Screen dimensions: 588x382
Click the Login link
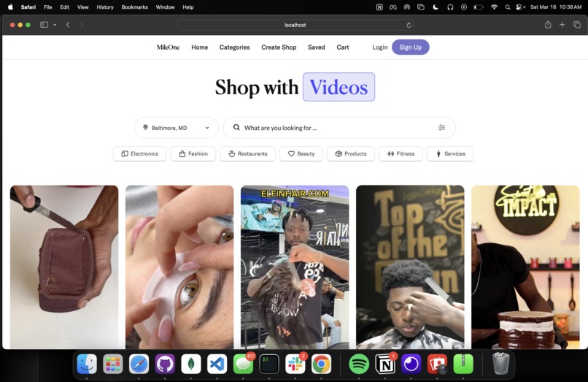point(380,47)
